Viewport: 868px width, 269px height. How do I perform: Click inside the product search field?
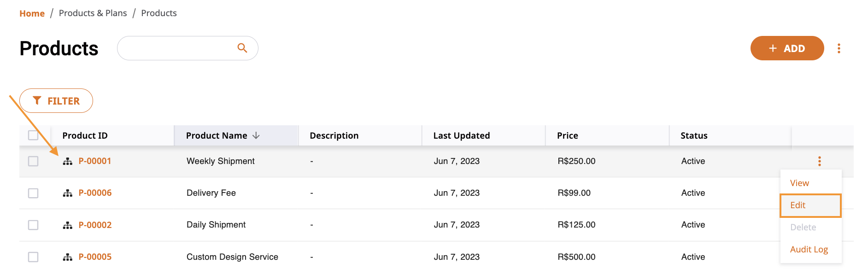(177, 48)
